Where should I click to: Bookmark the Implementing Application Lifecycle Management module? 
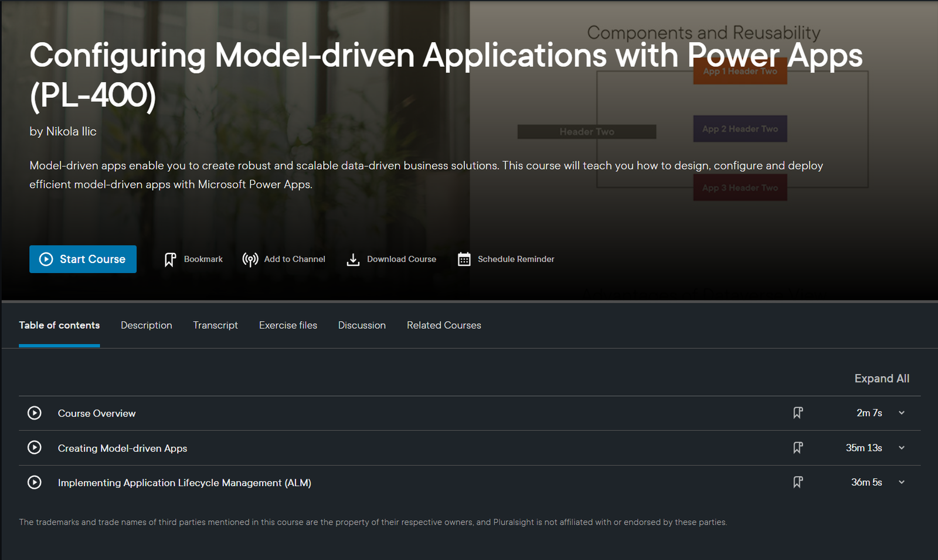(x=798, y=482)
